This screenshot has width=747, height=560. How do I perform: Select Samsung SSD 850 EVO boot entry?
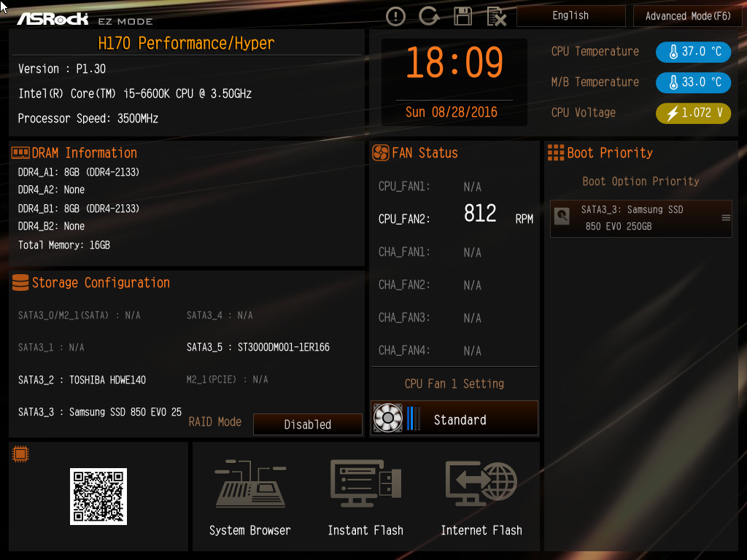coord(640,218)
